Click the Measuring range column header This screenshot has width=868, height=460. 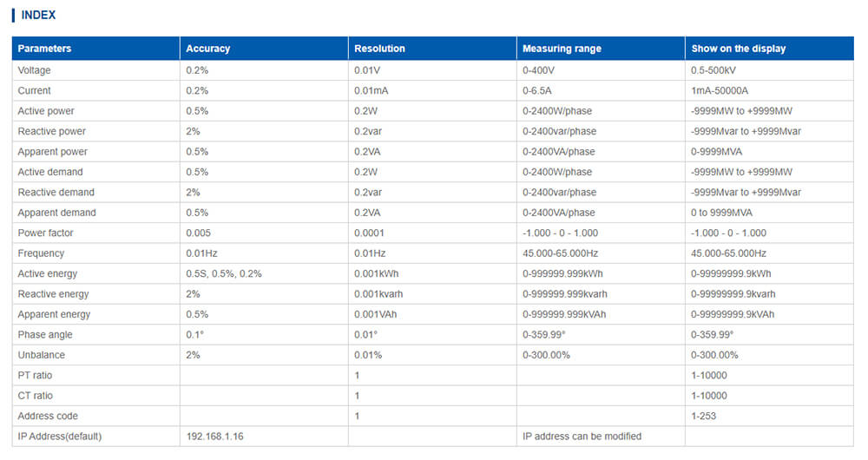(x=562, y=49)
